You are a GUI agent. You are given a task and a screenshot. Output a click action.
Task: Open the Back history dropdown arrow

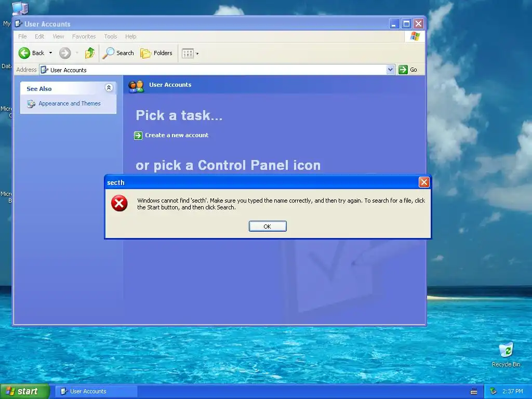point(50,53)
